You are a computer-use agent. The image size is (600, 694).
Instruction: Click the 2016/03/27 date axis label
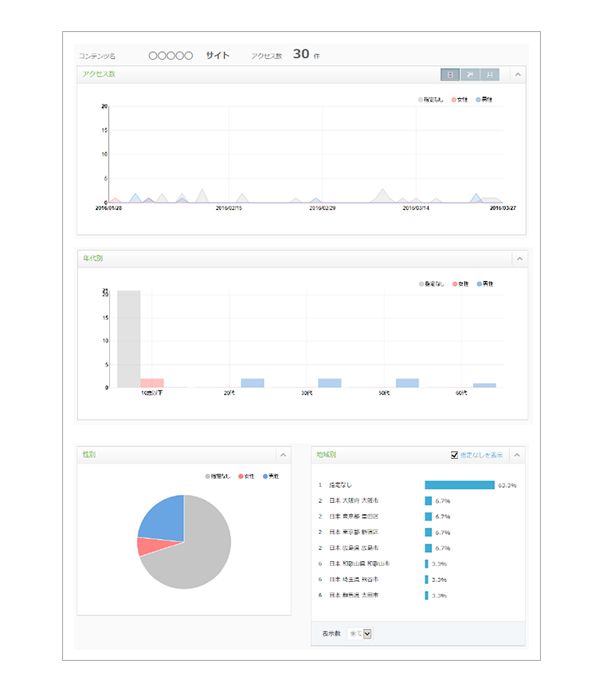tap(503, 208)
